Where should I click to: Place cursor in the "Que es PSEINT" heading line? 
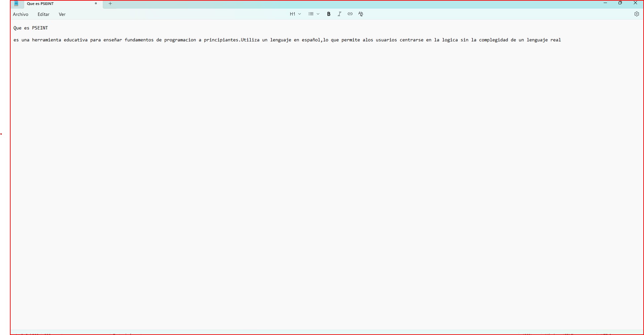point(31,28)
